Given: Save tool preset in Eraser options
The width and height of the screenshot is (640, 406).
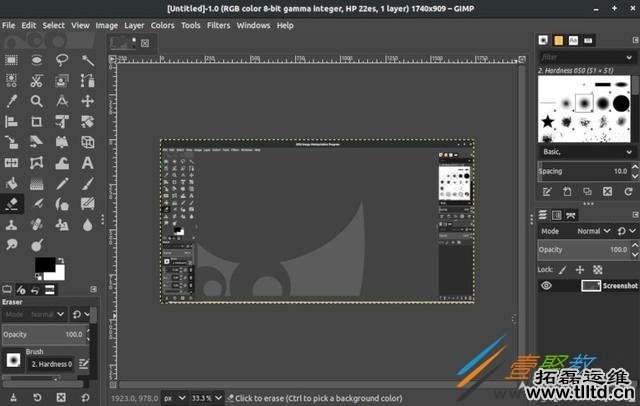Looking at the screenshot, I should [x=13, y=397].
